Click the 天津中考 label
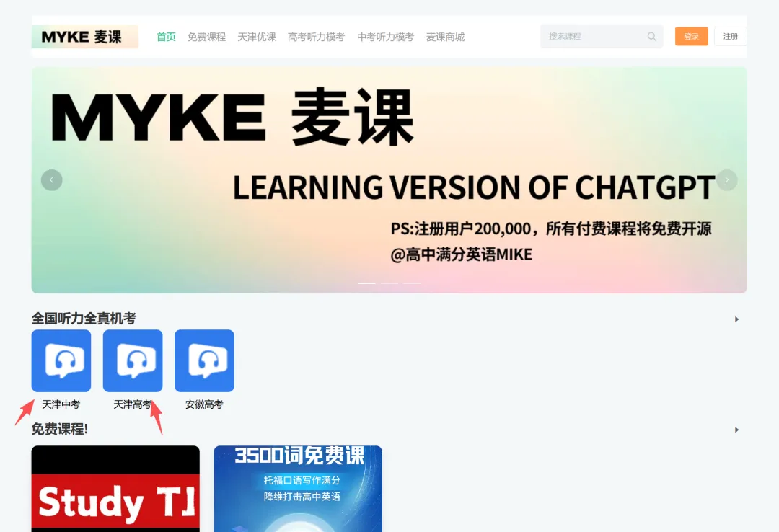Screen dimensions: 779x532 61,404
